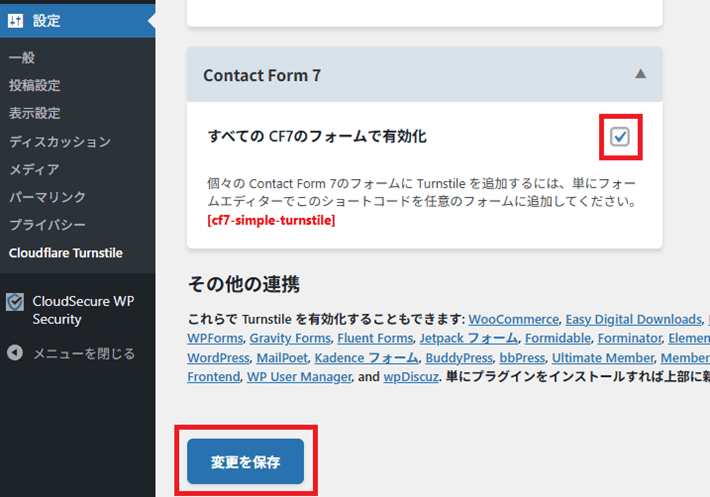Follow the Ultimate Member link
This screenshot has width=710, height=497.
[x=603, y=358]
